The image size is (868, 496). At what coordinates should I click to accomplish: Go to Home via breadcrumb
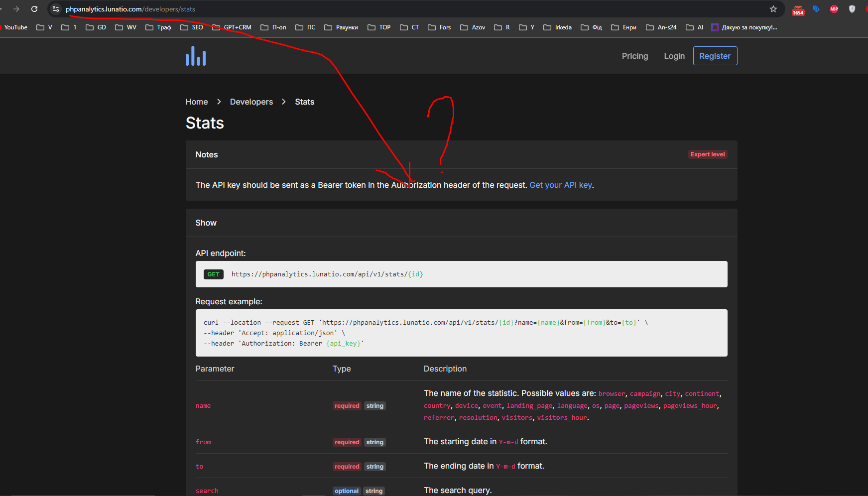[x=197, y=102]
